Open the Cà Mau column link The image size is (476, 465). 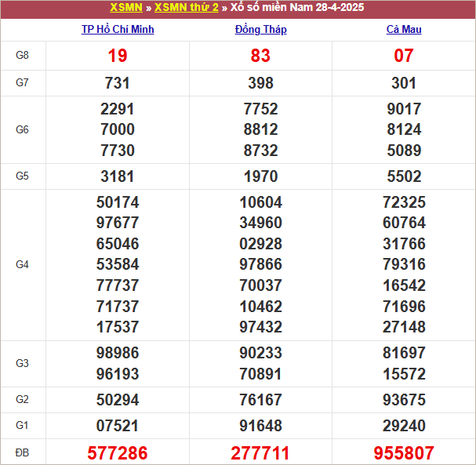pyautogui.click(x=404, y=30)
